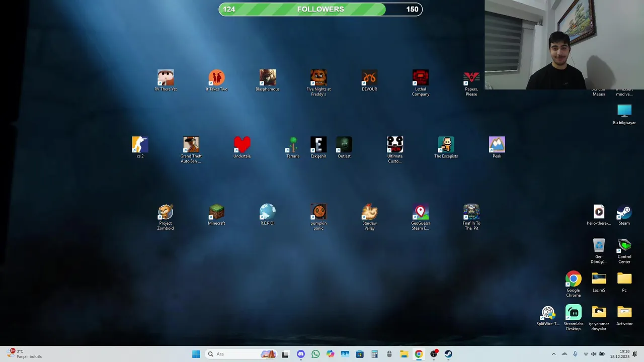
Task: Open the Activator folder
Action: pos(624,315)
